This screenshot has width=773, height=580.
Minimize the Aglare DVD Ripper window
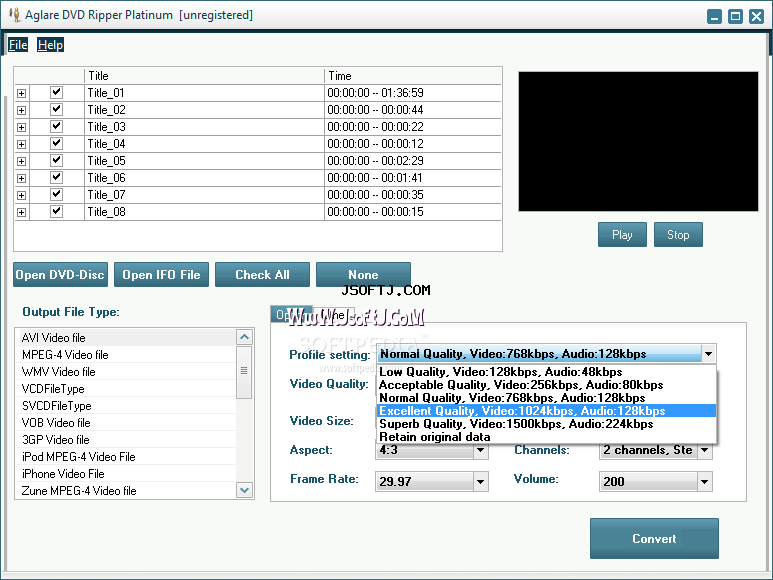tap(714, 16)
